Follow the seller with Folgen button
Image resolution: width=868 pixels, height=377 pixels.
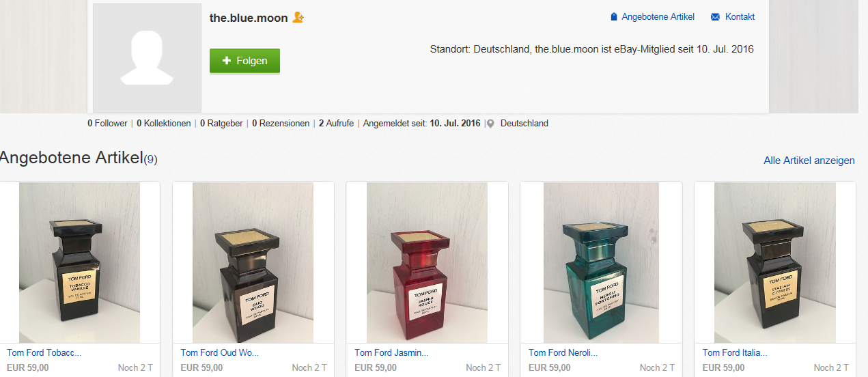(244, 61)
